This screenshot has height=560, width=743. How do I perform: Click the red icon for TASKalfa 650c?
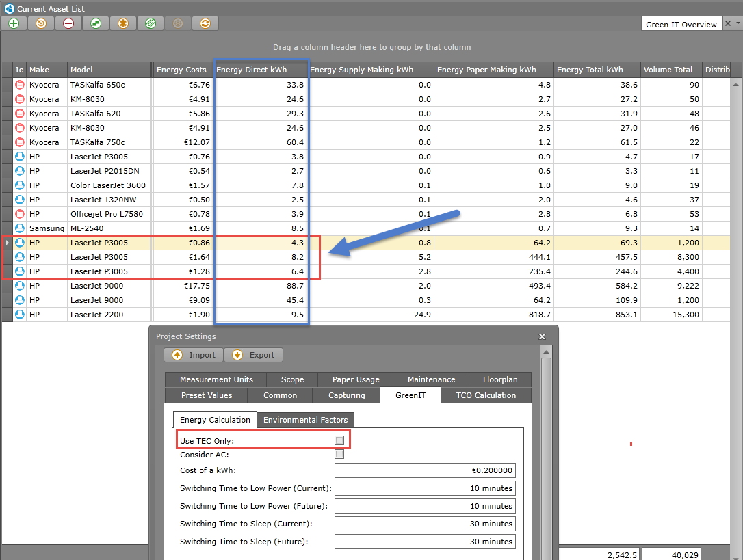click(19, 85)
